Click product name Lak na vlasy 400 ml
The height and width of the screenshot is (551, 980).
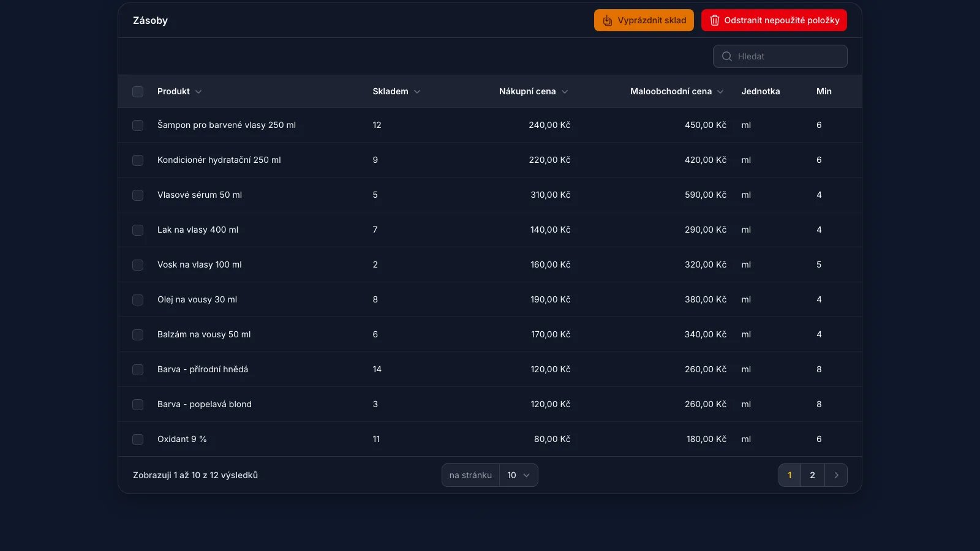198,230
